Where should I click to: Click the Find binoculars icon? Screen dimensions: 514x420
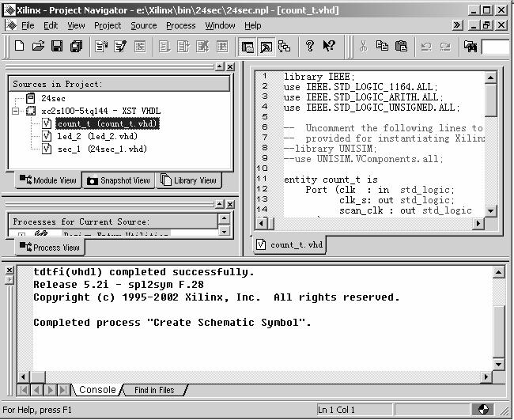(471, 46)
